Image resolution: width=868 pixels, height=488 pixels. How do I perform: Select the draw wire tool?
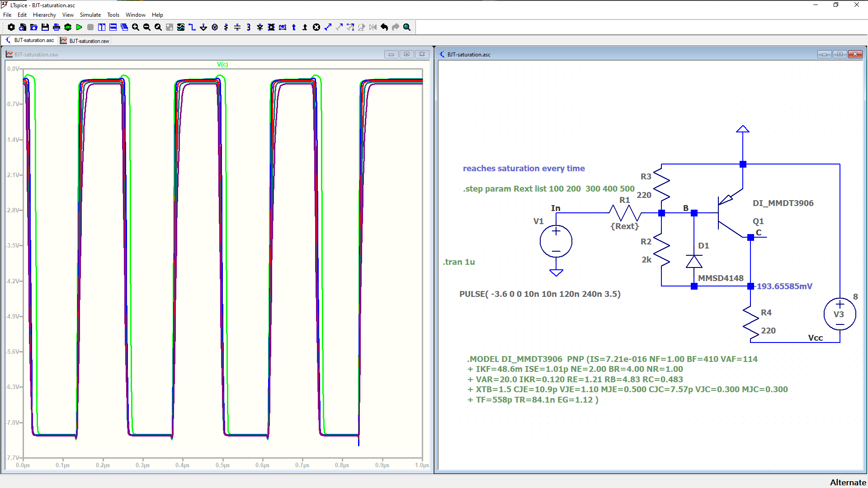click(x=192, y=27)
